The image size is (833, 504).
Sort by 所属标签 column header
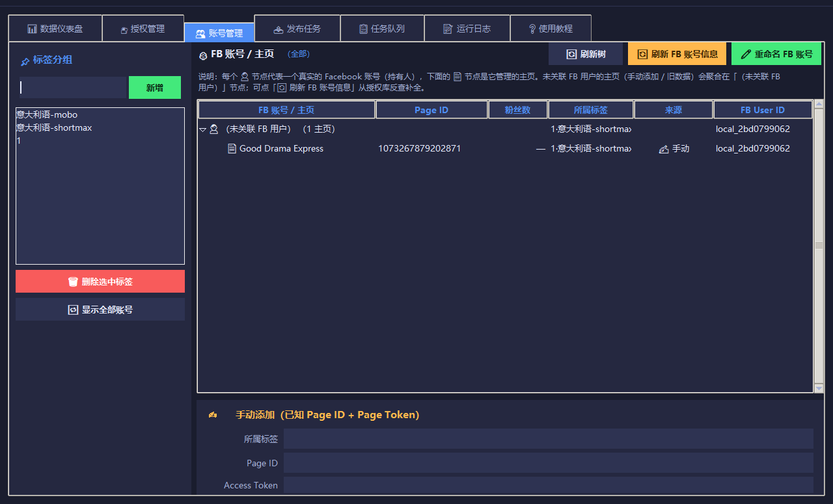click(x=591, y=110)
